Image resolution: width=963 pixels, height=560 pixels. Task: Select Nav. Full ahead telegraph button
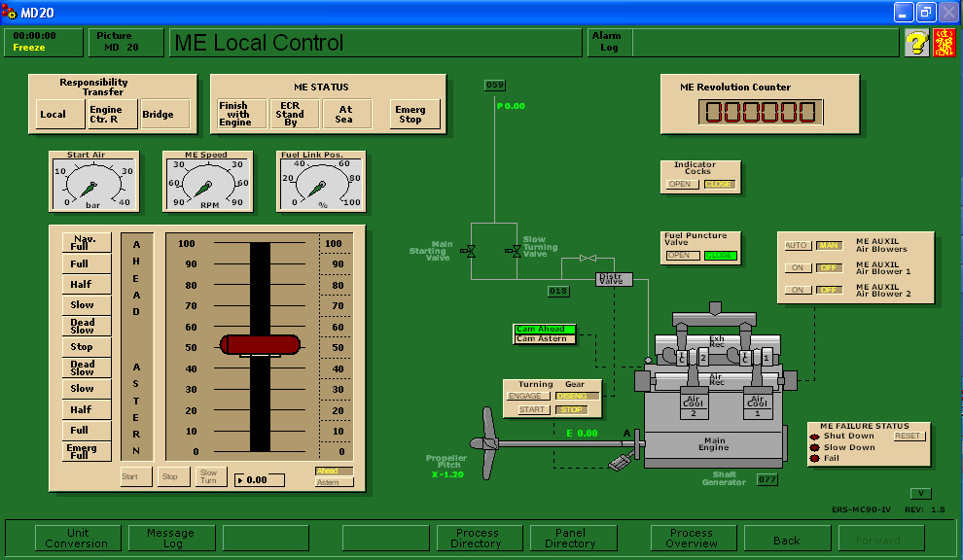pos(86,242)
